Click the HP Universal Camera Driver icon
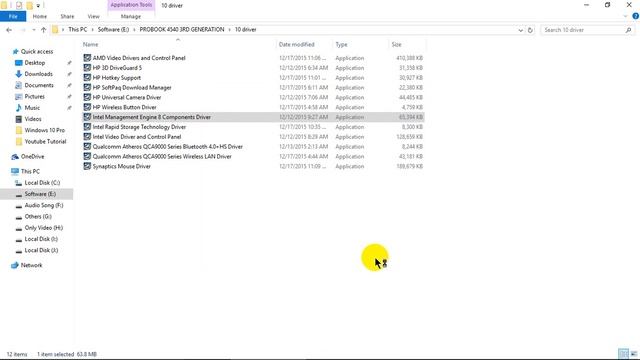Viewport: 640px width, 360px height. coord(87,97)
